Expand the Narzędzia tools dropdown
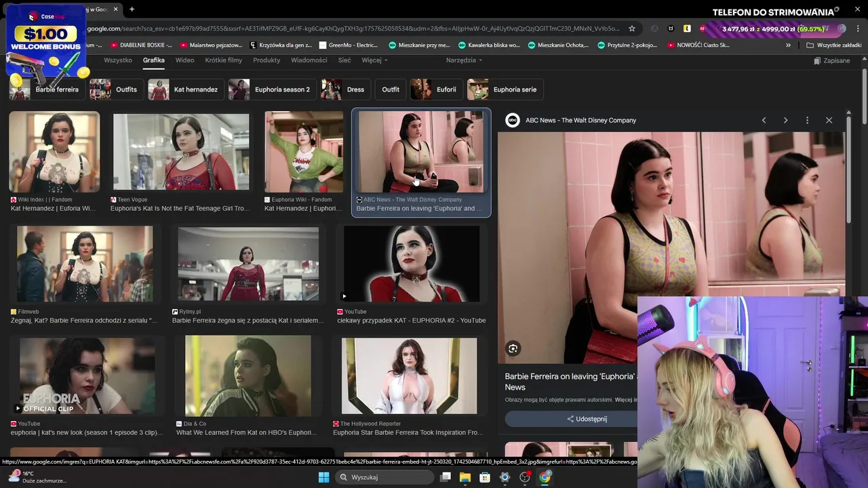 click(464, 60)
